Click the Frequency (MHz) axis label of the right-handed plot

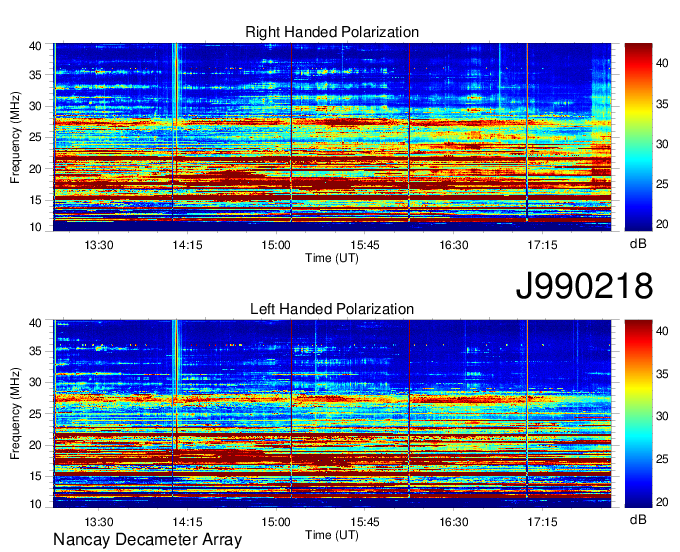click(x=15, y=137)
